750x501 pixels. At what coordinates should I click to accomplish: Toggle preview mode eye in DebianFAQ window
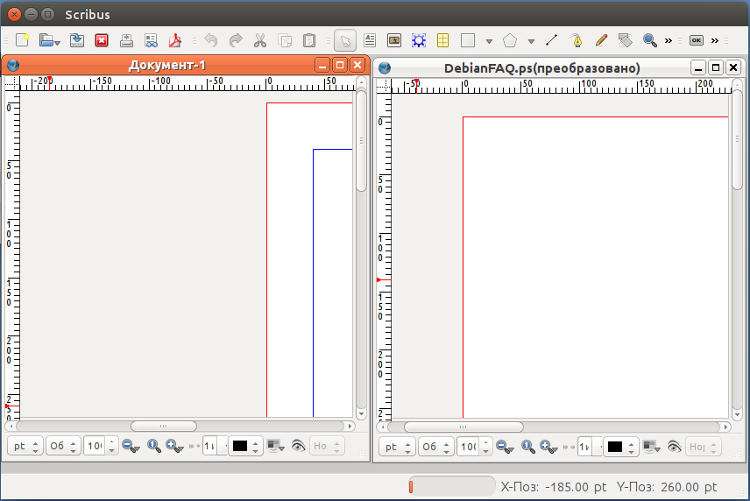tap(673, 447)
